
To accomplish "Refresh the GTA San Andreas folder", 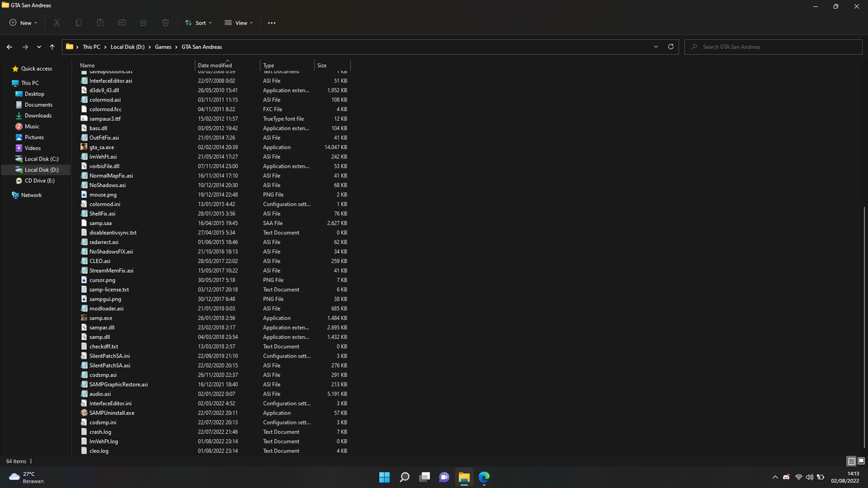I will [671, 47].
